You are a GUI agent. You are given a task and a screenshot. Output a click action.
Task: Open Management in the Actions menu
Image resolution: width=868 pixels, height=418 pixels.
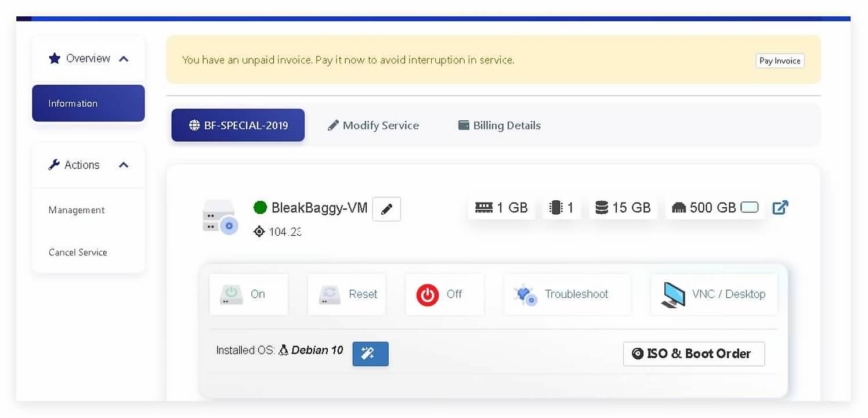point(77,210)
